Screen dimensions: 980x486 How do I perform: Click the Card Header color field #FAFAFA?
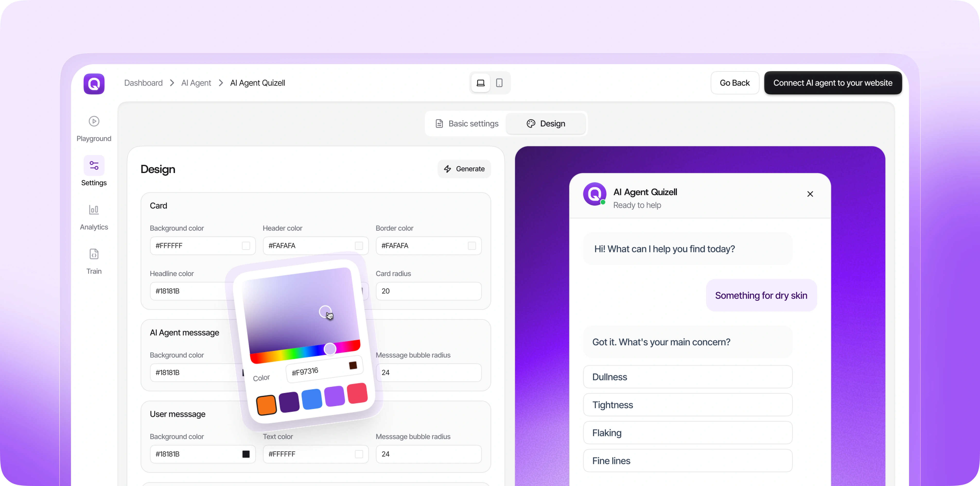pyautogui.click(x=316, y=246)
